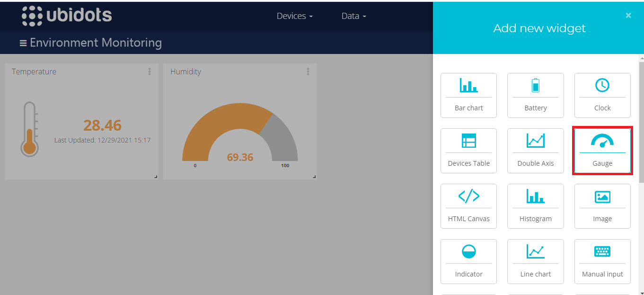Open the Devices dropdown menu
This screenshot has height=295, width=644.
tap(294, 16)
